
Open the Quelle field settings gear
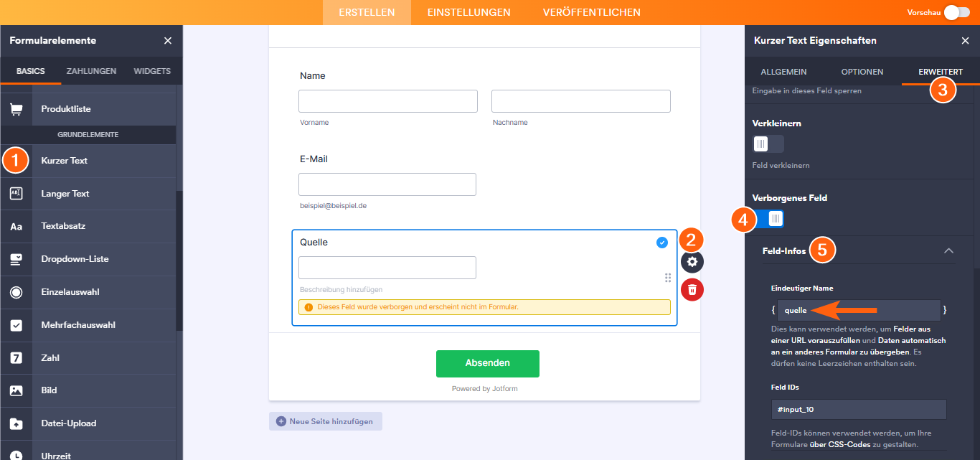coord(692,261)
